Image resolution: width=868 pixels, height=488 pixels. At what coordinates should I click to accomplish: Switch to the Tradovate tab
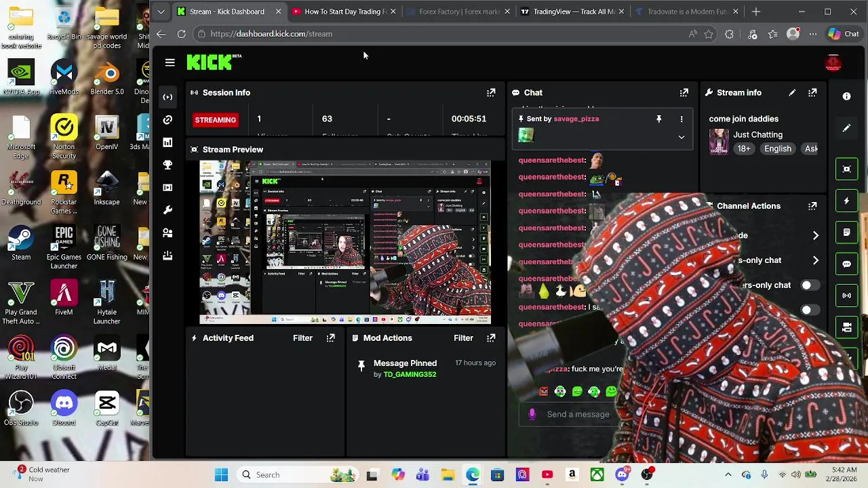point(686,12)
